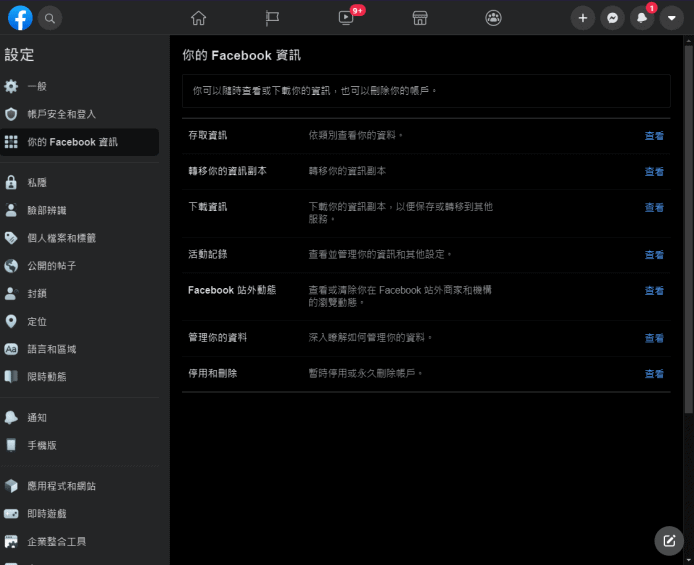This screenshot has height=565, width=694.
Task: Click the phone icon for 手機版
Action: [x=11, y=445]
